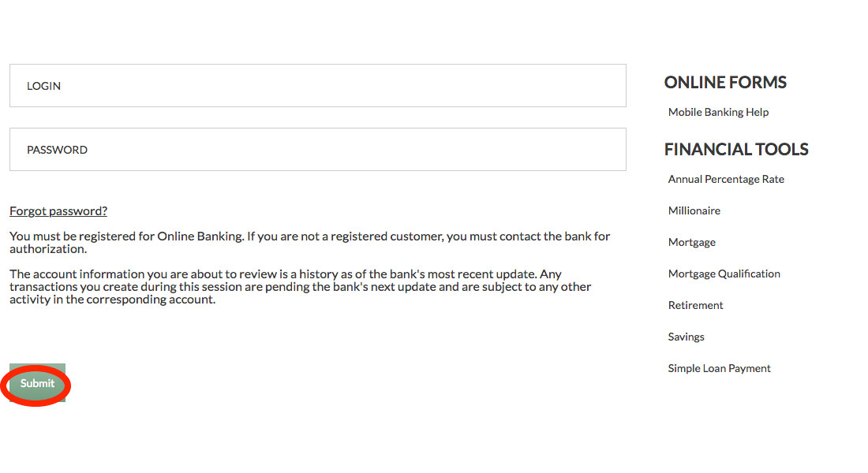Launch the Annual Percentage Rate calculator
Viewport: 868px width, 473px height.
726,179
